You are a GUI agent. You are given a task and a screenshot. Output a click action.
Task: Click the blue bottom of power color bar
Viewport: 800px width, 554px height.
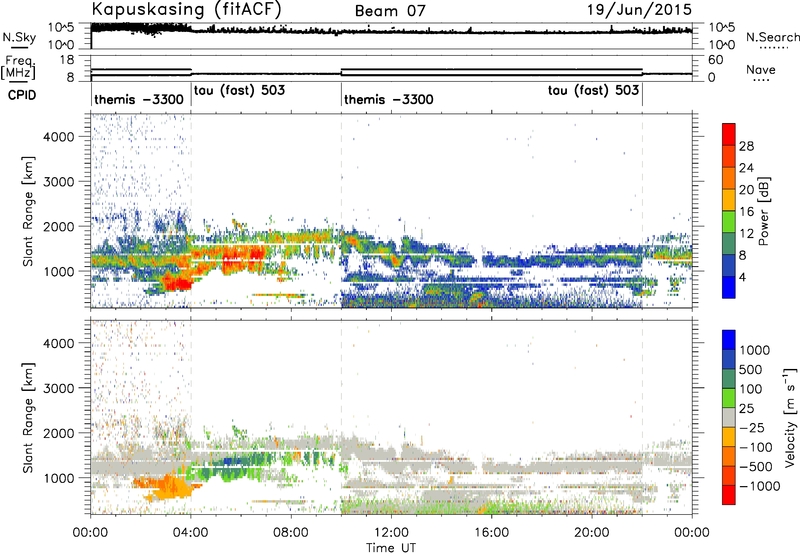[729, 290]
